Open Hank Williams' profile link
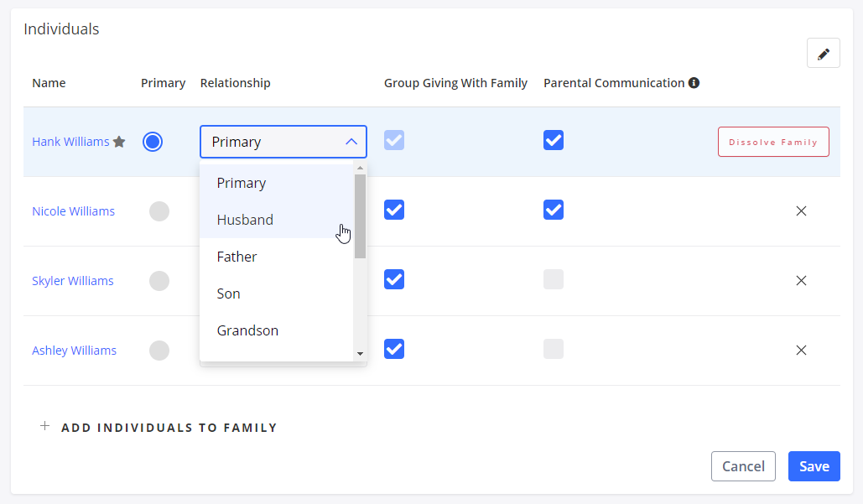The image size is (863, 504). pyautogui.click(x=70, y=142)
